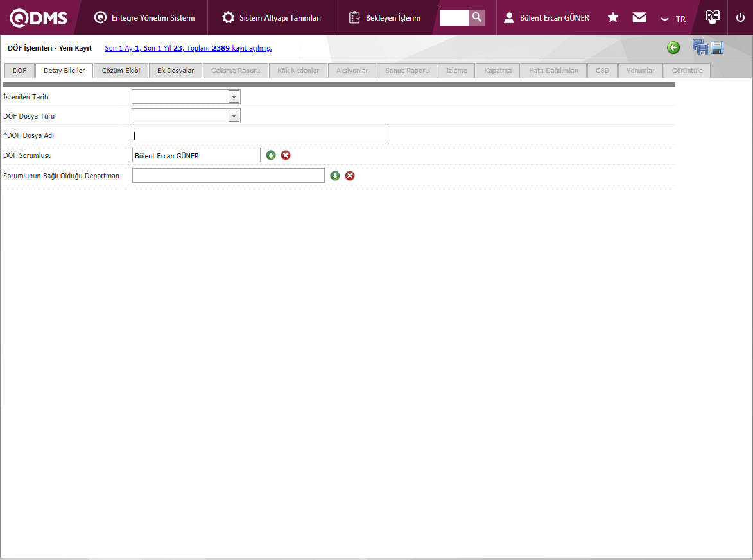
Task: Click the Gelişme Raporu tab
Action: [236, 71]
